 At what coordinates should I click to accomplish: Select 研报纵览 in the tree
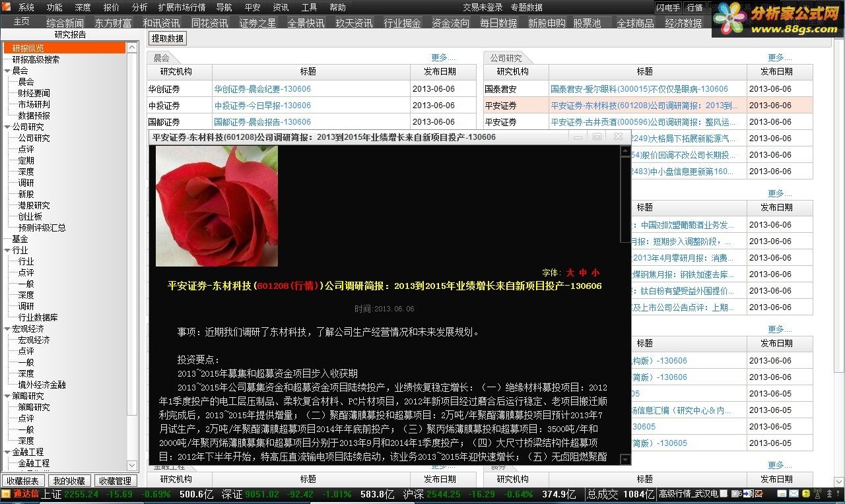(65, 48)
